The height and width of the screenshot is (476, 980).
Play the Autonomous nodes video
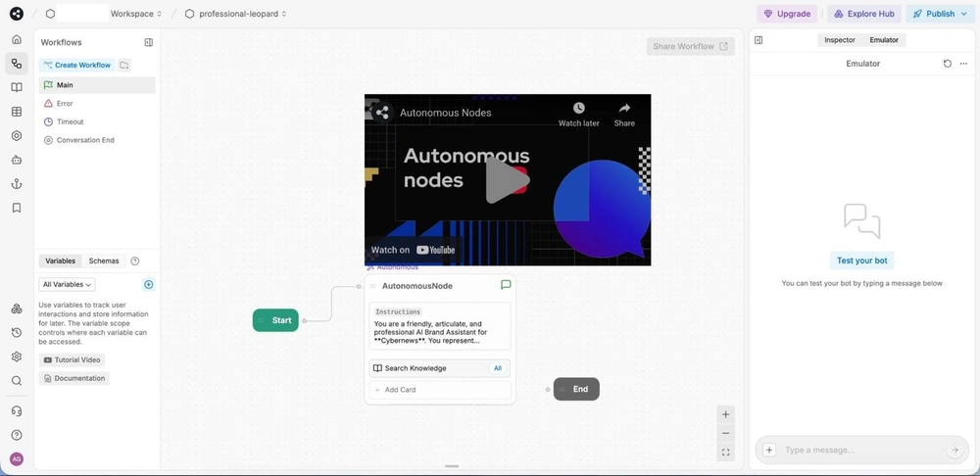(x=508, y=180)
